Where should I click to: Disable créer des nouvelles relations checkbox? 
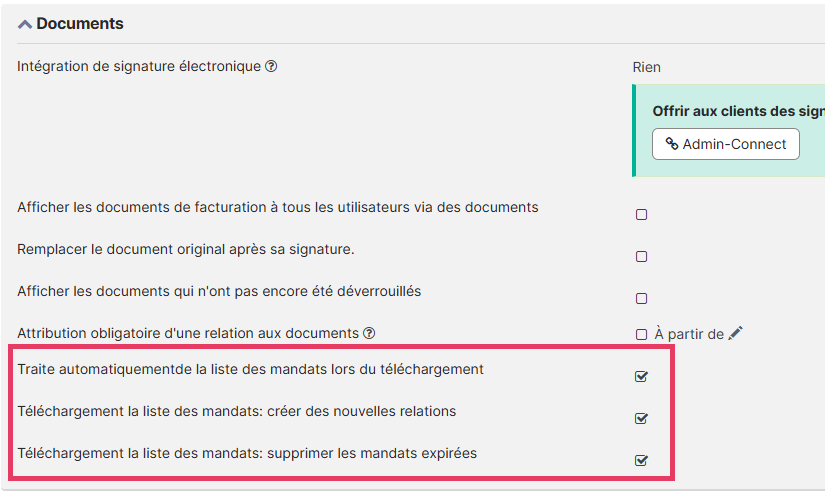click(x=642, y=418)
